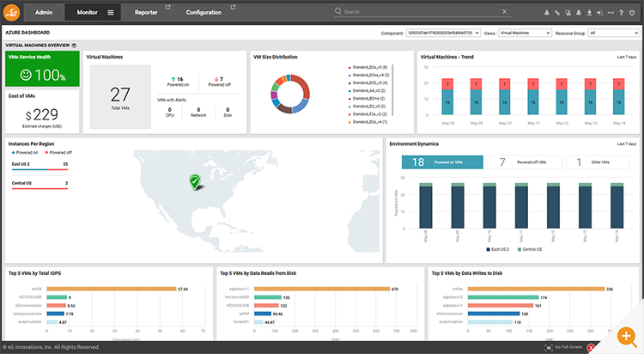Open the Monitor hamburger menu icon
This screenshot has height=354, width=644.
coord(111,13)
